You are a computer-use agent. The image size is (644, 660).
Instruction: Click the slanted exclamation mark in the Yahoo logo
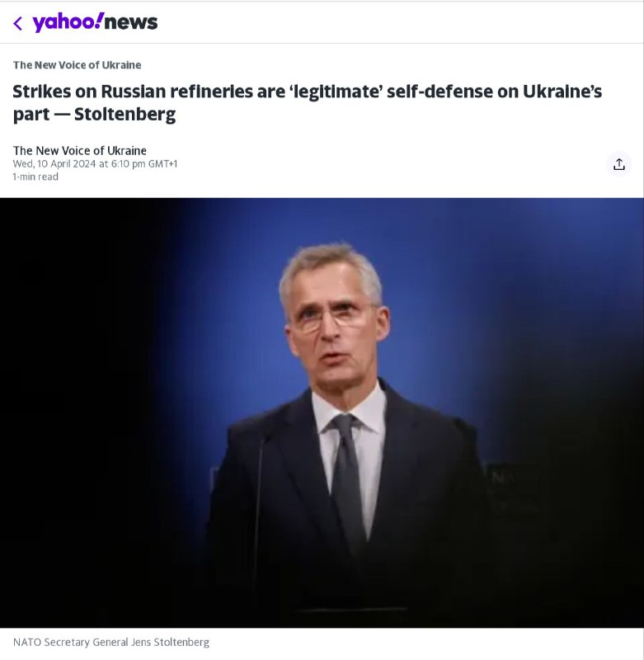[100, 20]
